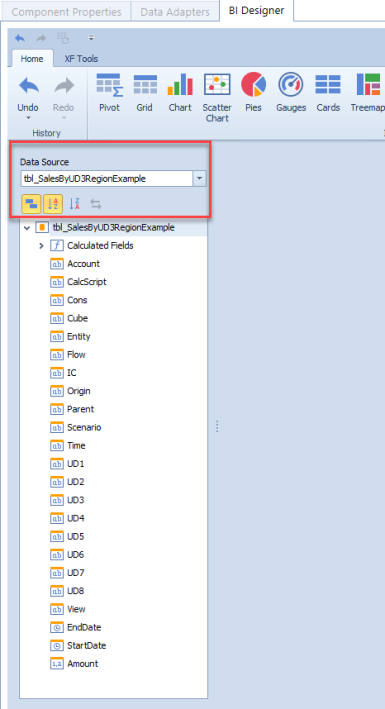The height and width of the screenshot is (709, 385).
Task: Insert a Cards dashboard item
Action: coord(328,93)
